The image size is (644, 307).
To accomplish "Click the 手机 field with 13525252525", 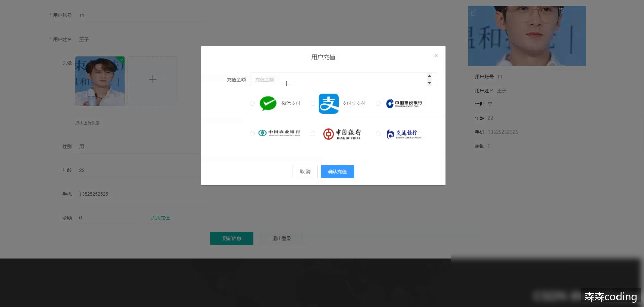I will (142, 194).
